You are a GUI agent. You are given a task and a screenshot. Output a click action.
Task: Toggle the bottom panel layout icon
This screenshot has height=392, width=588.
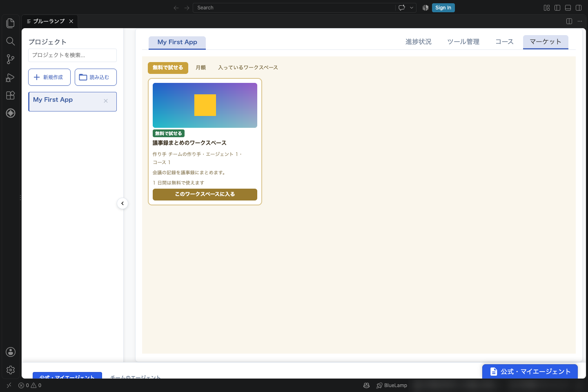568,8
